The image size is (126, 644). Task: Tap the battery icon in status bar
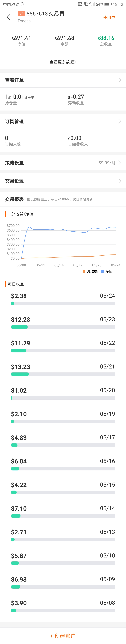(x=108, y=4)
